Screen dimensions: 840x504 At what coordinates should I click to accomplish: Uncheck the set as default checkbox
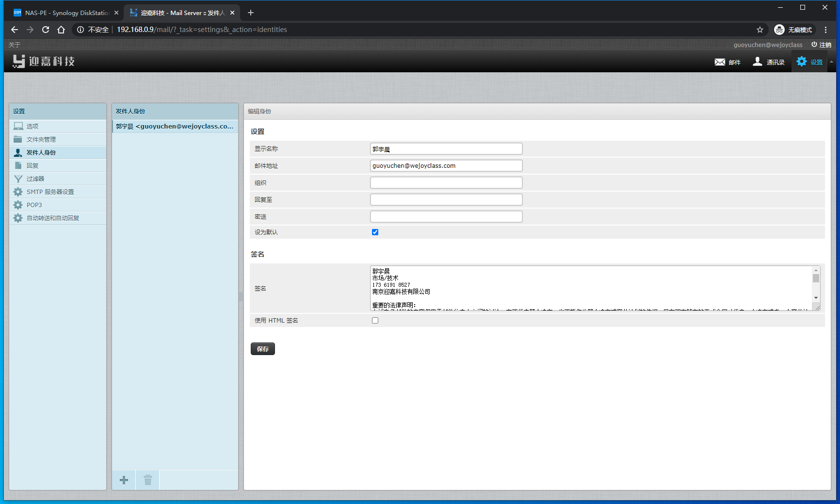coord(375,232)
